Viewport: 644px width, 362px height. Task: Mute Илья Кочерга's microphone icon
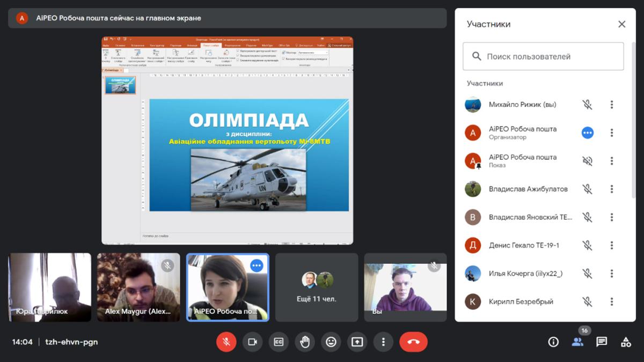click(x=588, y=274)
